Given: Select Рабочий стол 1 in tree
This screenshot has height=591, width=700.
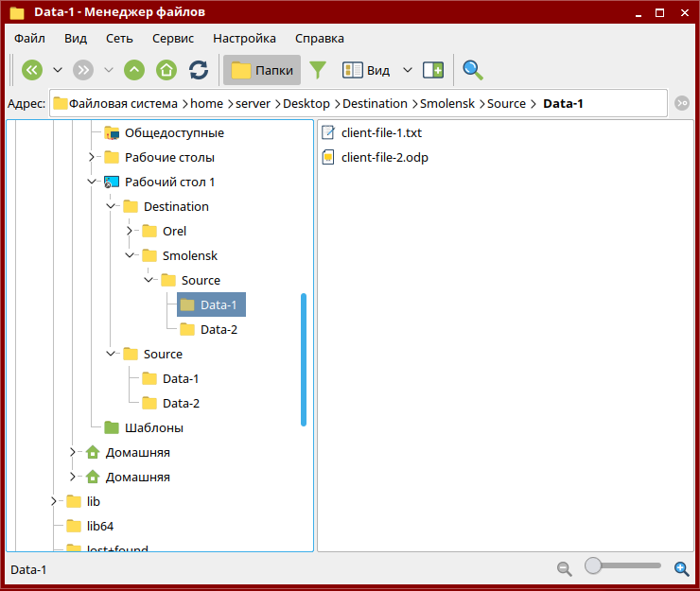Looking at the screenshot, I should tap(169, 183).
